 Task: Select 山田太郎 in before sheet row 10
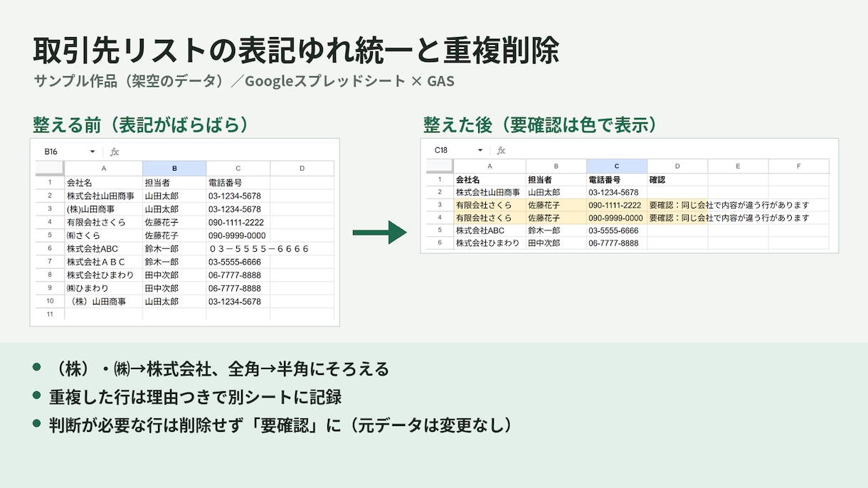click(x=174, y=302)
